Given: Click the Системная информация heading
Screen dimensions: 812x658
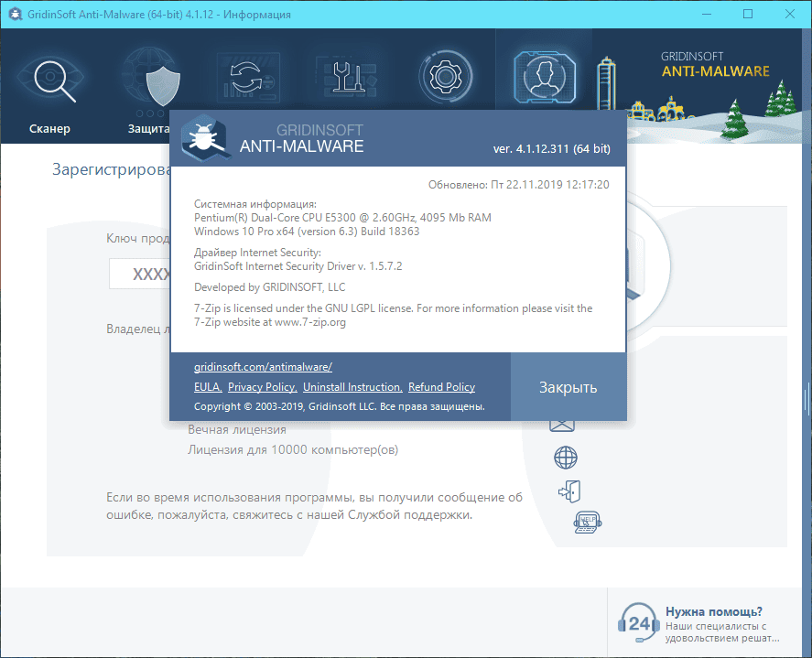Looking at the screenshot, I should 254,204.
